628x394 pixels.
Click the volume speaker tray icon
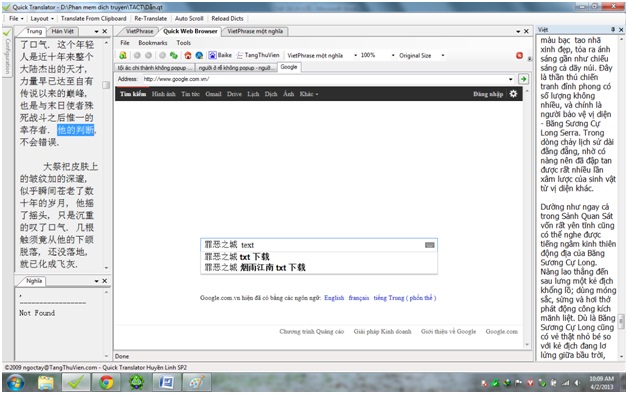coord(577,383)
